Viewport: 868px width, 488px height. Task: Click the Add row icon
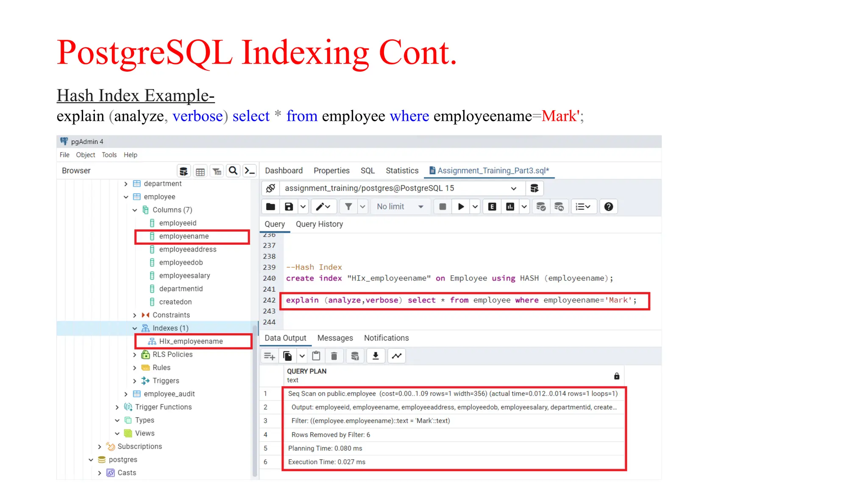tap(270, 356)
